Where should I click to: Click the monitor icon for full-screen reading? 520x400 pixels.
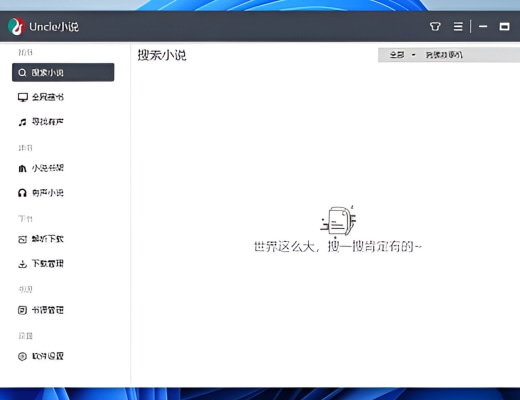pos(22,97)
